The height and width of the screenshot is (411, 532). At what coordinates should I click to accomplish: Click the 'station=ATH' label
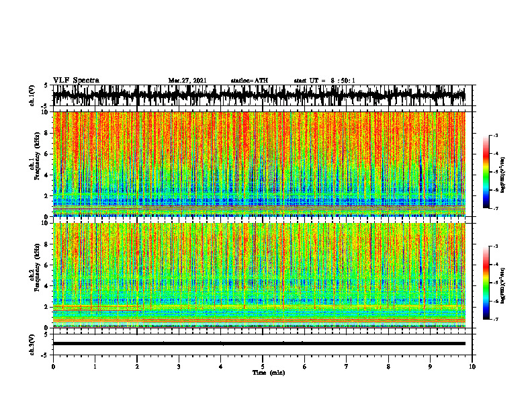[249, 81]
